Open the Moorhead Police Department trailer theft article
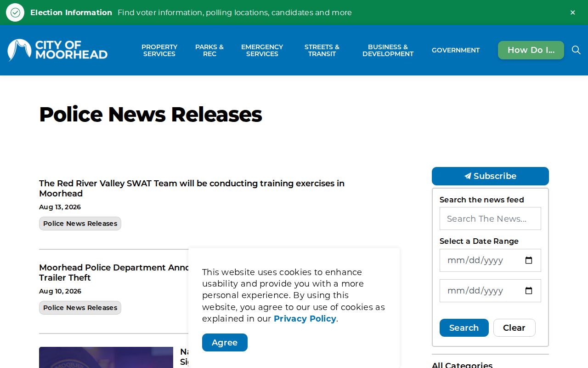Image resolution: width=588 pixels, height=368 pixels. pos(114,273)
